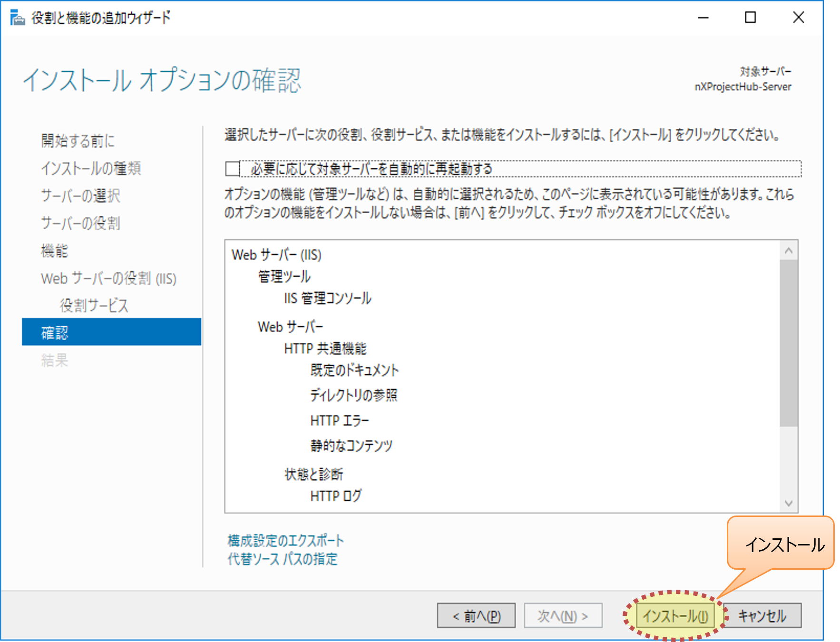The width and height of the screenshot is (840, 642).
Task: Open the 構成設定のエクスポート link
Action: [285, 541]
